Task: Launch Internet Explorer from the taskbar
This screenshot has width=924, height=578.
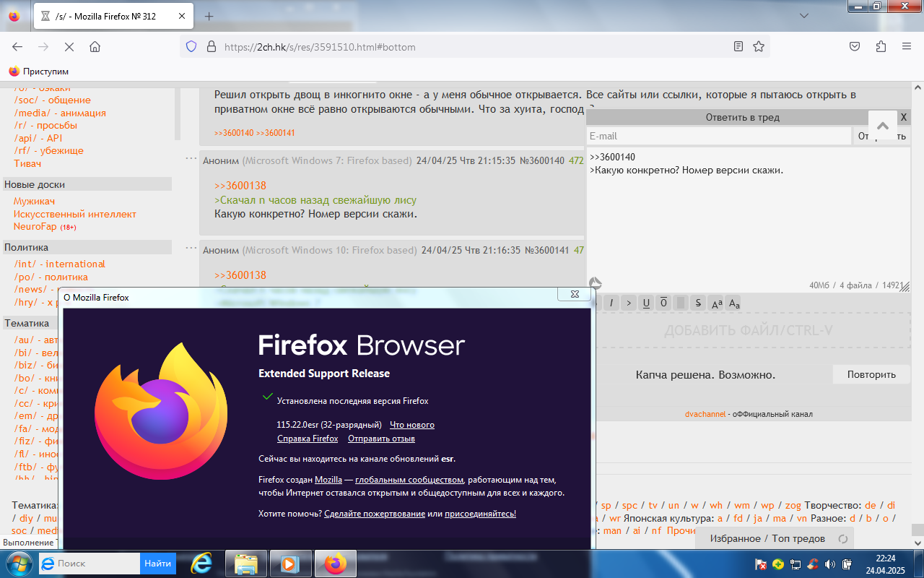Action: [x=201, y=563]
